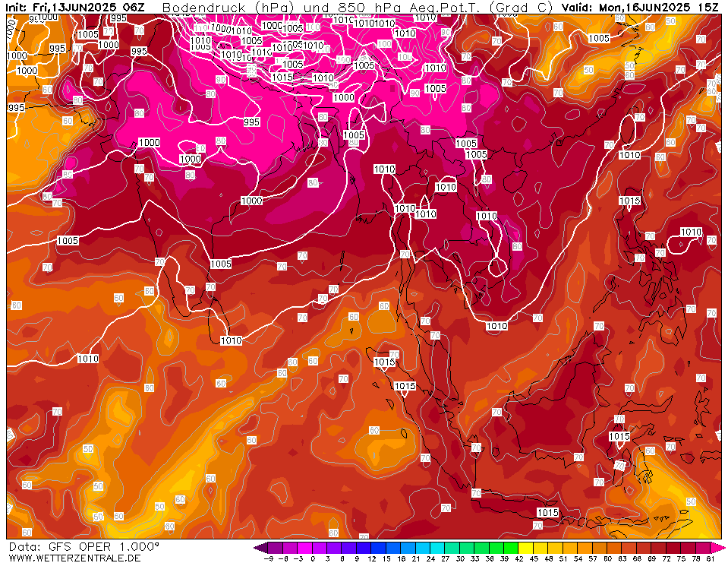Select the dark orange swatch between 60 and 63
Screen dimensions: 728x563
614,547
